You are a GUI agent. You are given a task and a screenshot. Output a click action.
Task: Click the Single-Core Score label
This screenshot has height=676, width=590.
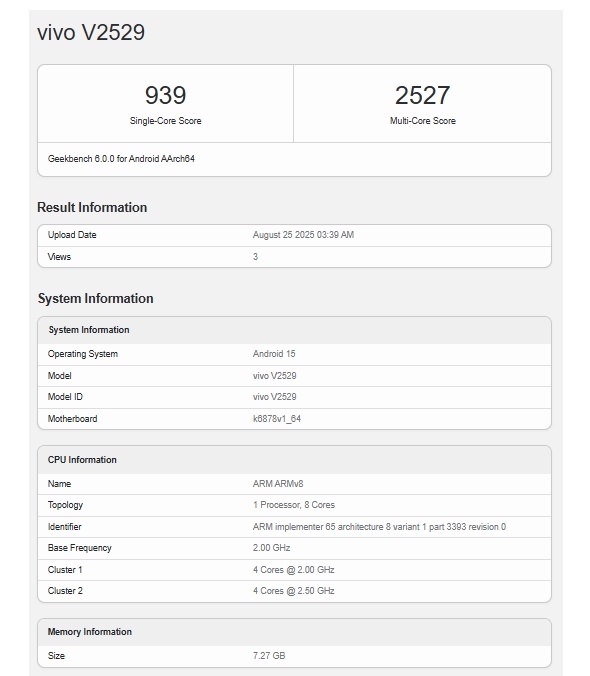click(165, 121)
